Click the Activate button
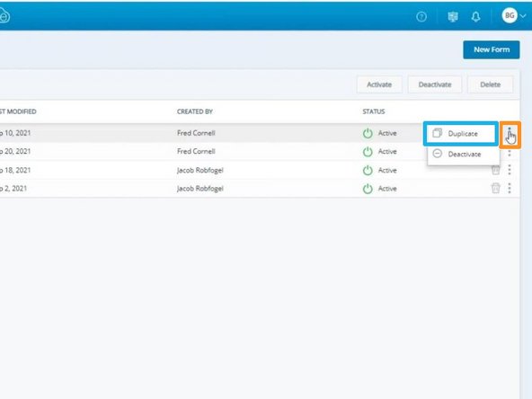The width and height of the screenshot is (532, 399). (379, 84)
